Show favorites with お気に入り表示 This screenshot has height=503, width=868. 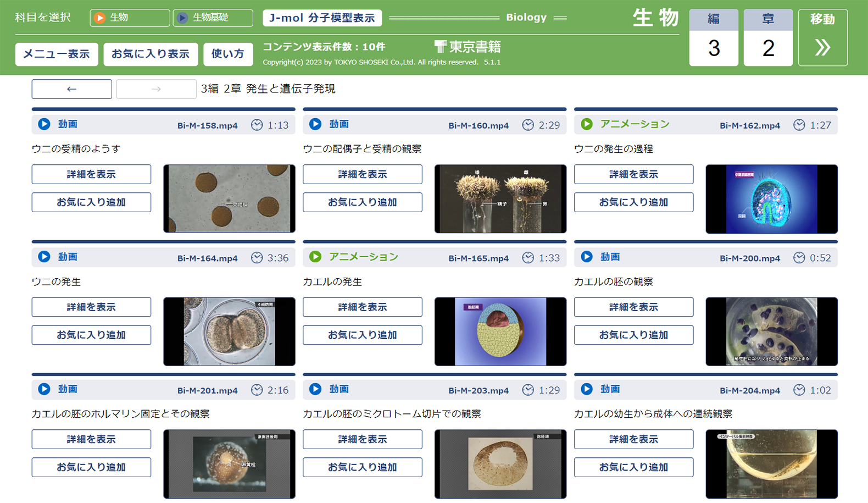[151, 54]
